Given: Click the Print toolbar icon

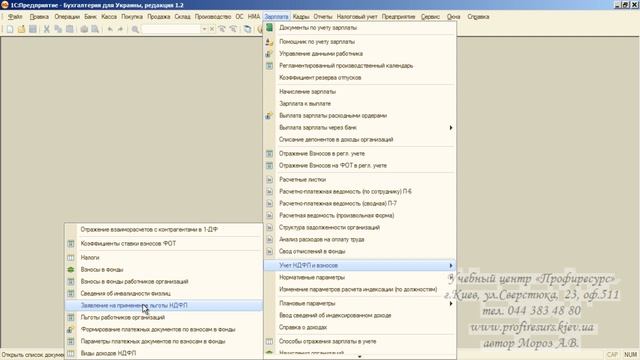Looking at the screenshot, I should coord(84,29).
